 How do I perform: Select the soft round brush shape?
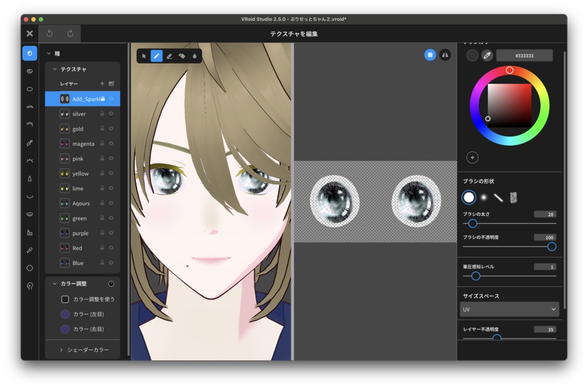pyautogui.click(x=483, y=197)
